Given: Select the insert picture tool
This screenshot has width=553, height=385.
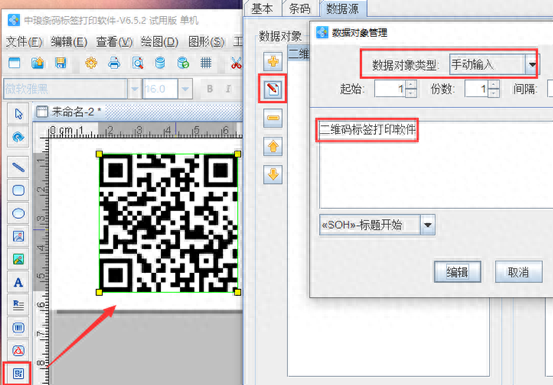Looking at the screenshot, I should [x=18, y=236].
